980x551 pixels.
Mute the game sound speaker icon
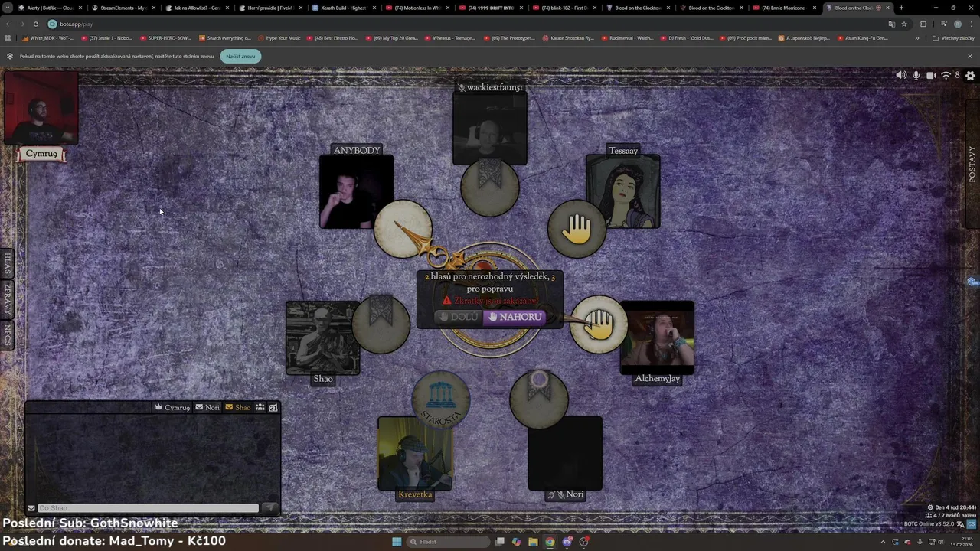coord(901,75)
